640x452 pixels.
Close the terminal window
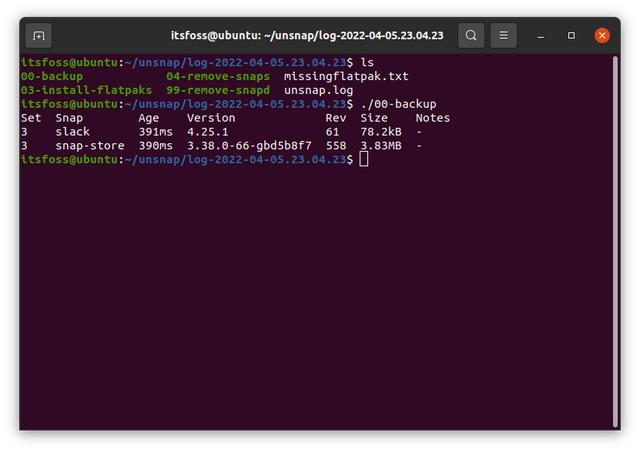pos(602,36)
